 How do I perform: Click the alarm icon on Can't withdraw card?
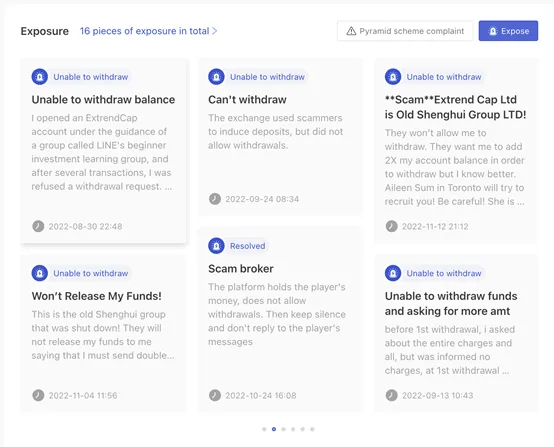pyautogui.click(x=216, y=77)
